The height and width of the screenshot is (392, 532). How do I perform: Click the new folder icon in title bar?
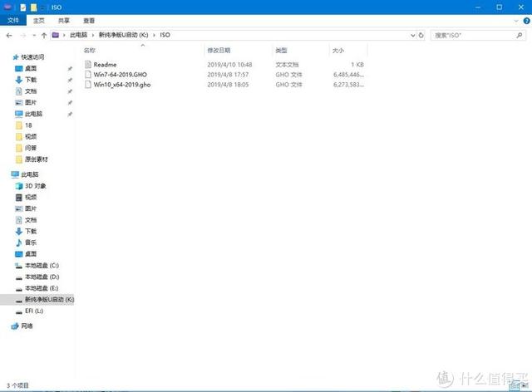pos(33,7)
